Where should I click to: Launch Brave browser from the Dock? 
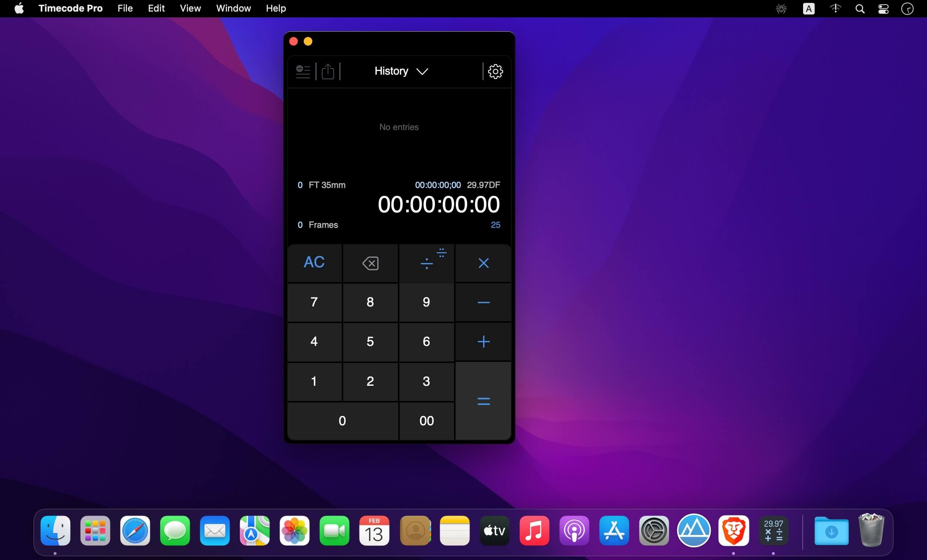tap(734, 531)
